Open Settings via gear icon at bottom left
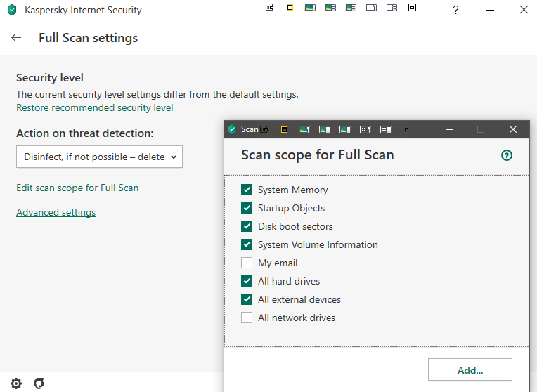 coord(16,384)
